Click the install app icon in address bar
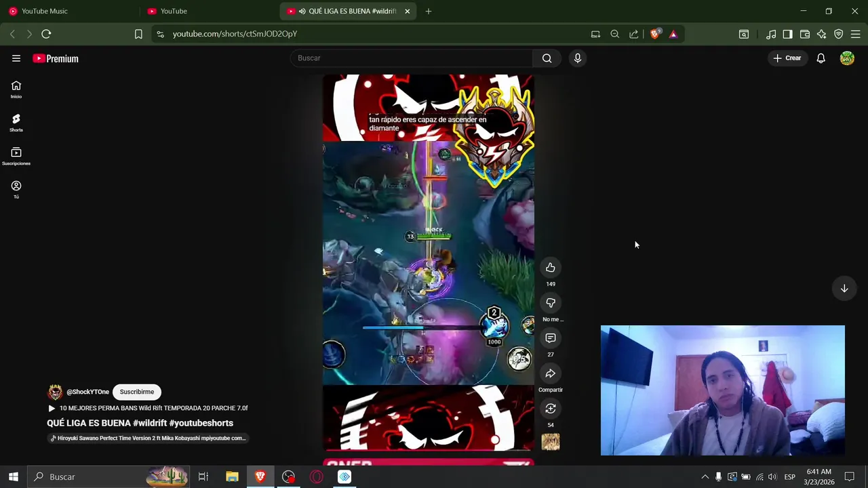The width and height of the screenshot is (868, 488). (x=595, y=34)
